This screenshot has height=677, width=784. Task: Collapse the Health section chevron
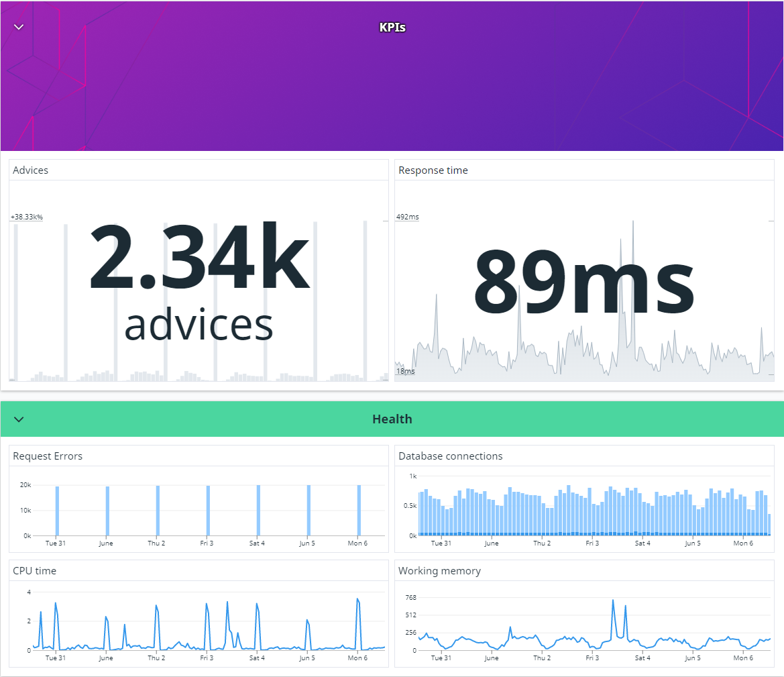19,419
